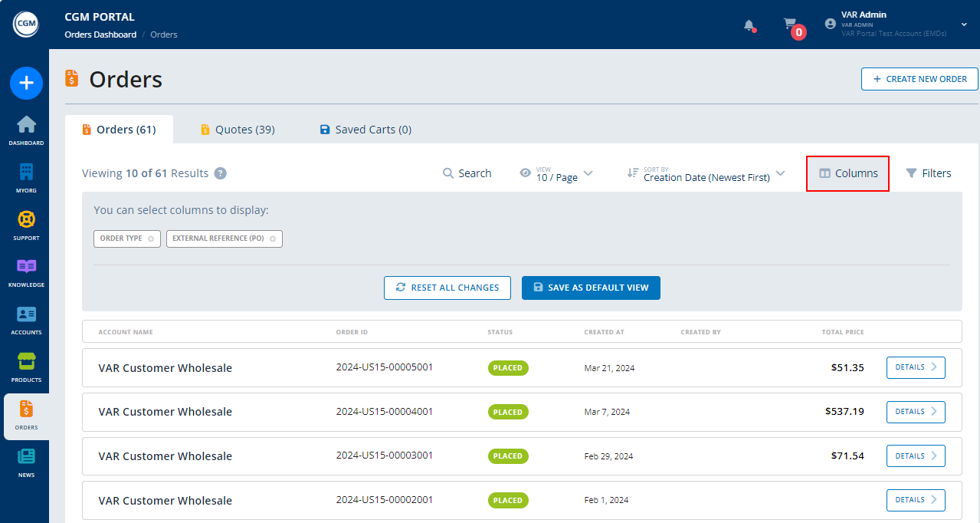Click the Search magnifier option

467,173
